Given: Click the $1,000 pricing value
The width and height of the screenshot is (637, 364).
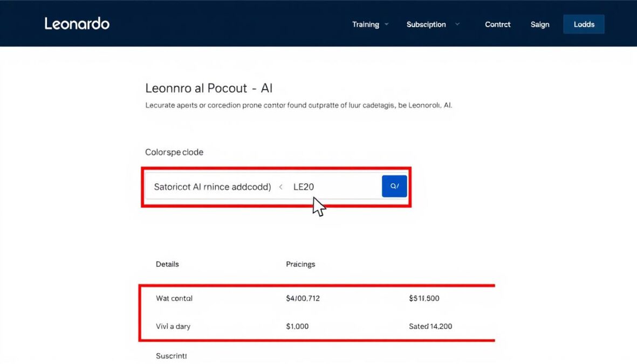Looking at the screenshot, I should tap(297, 326).
